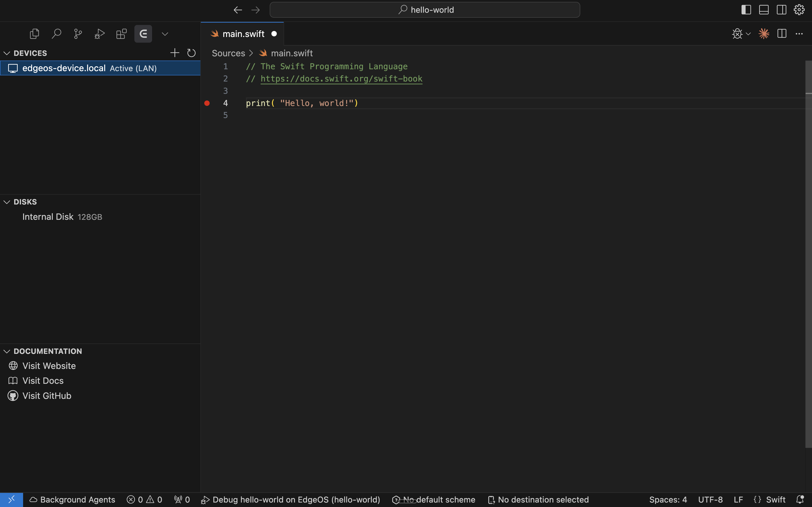This screenshot has width=812, height=507.
Task: Click Debug hello-world on EdgeOS status item
Action: coord(290,500)
